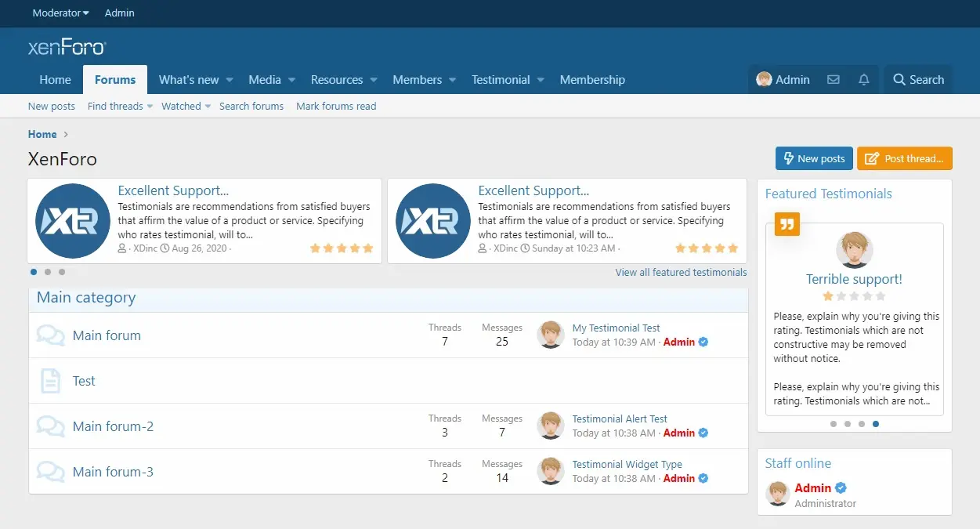Click the New posts sub-navigation link
The width and height of the screenshot is (980, 529).
click(x=52, y=106)
